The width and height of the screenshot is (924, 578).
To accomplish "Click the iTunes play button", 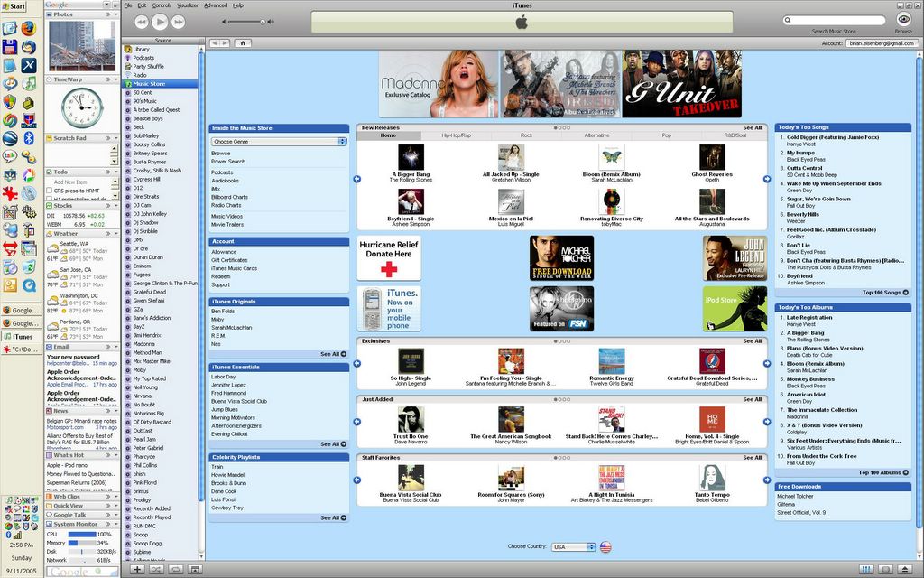I will [x=159, y=22].
